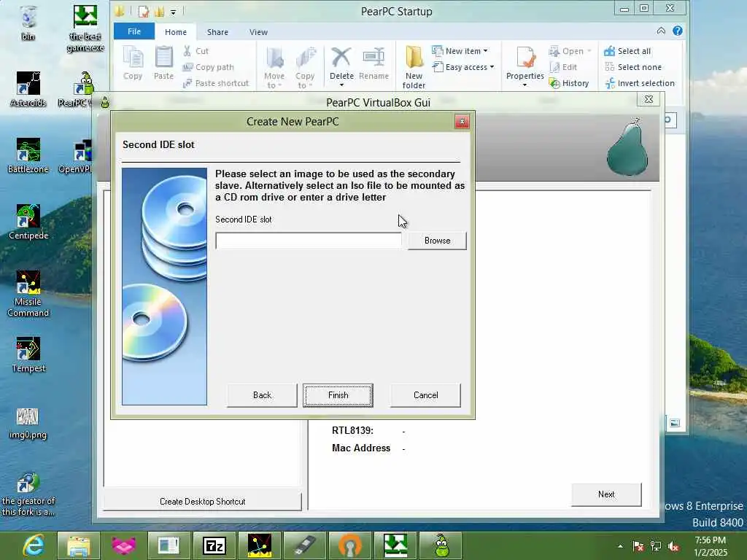
Task: Click Select none in ribbon
Action: (633, 67)
